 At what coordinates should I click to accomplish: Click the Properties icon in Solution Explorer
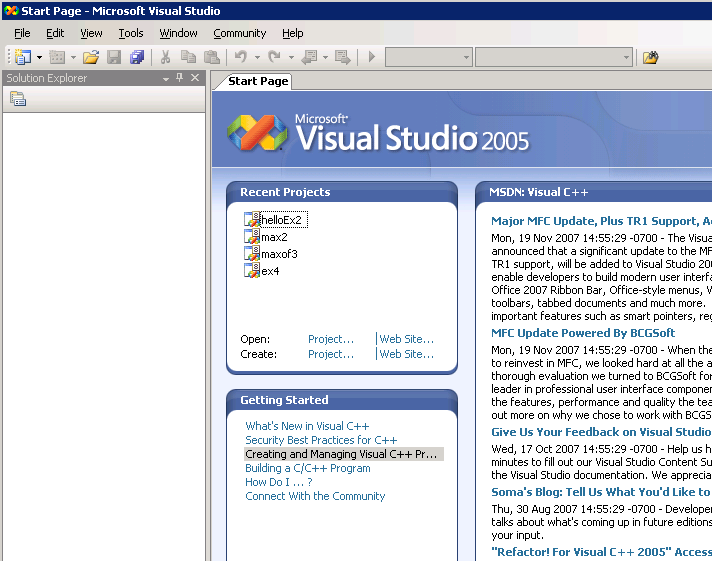(18, 99)
